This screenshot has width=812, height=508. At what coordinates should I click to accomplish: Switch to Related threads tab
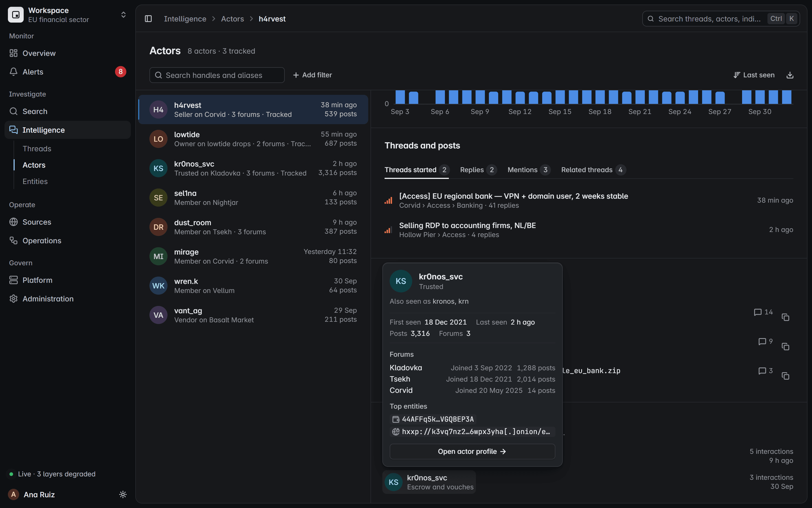pyautogui.click(x=593, y=170)
